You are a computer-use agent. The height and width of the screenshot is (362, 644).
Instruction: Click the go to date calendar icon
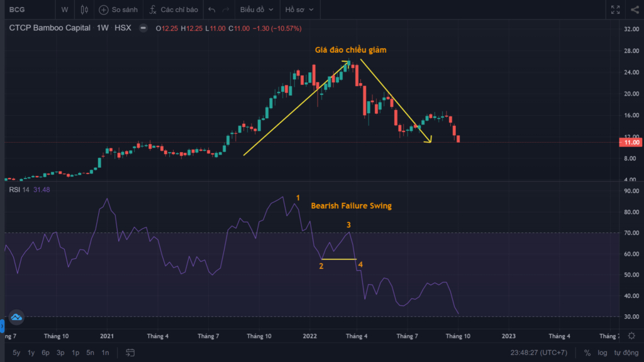[130, 353]
